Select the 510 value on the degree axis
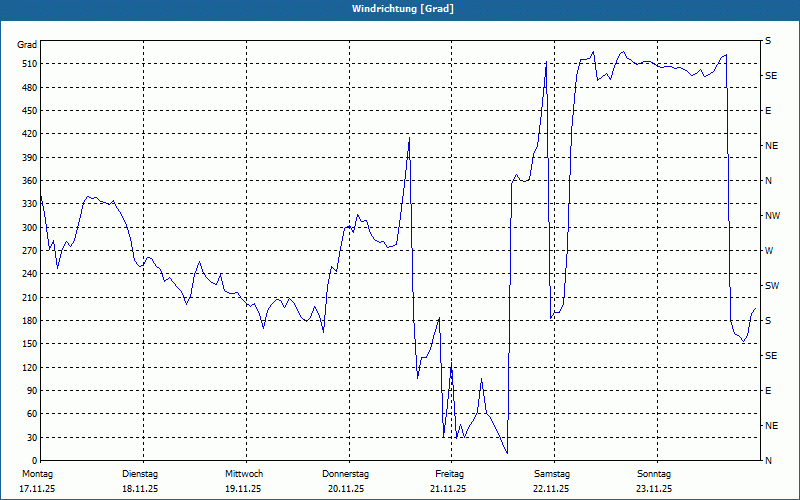This screenshot has width=800, height=500. pos(30,64)
